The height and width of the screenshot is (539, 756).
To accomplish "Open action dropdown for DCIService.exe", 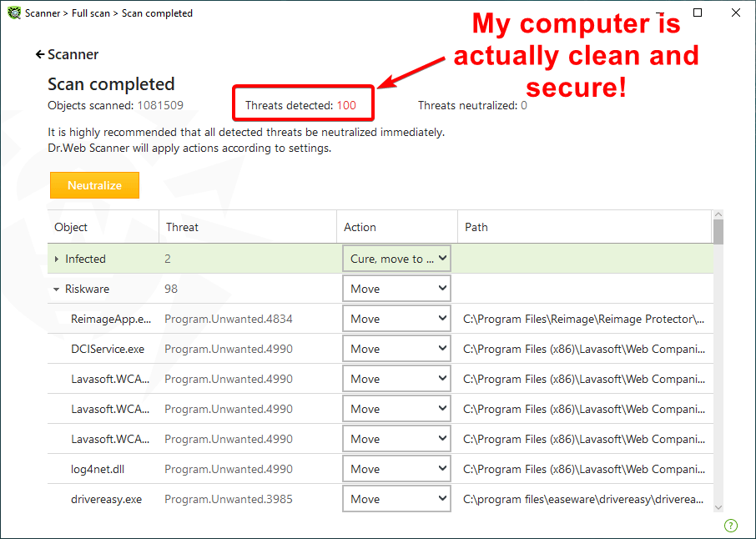I will click(397, 349).
